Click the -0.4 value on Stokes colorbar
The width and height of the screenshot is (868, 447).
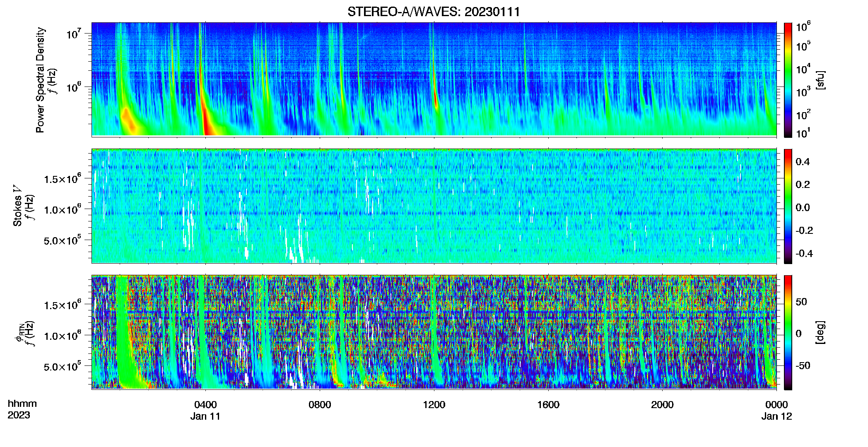(x=804, y=253)
